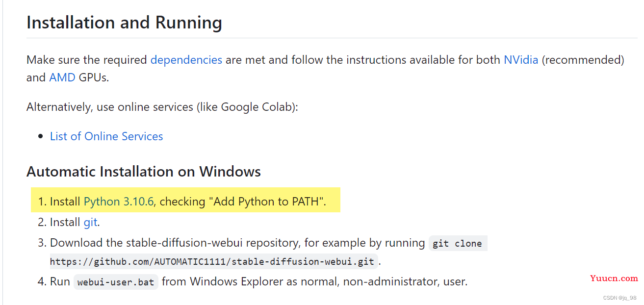Viewport: 644px width, 305px height.
Task: Click the "Alternatively, use online services" paragraph
Action: pyautogui.click(x=162, y=107)
